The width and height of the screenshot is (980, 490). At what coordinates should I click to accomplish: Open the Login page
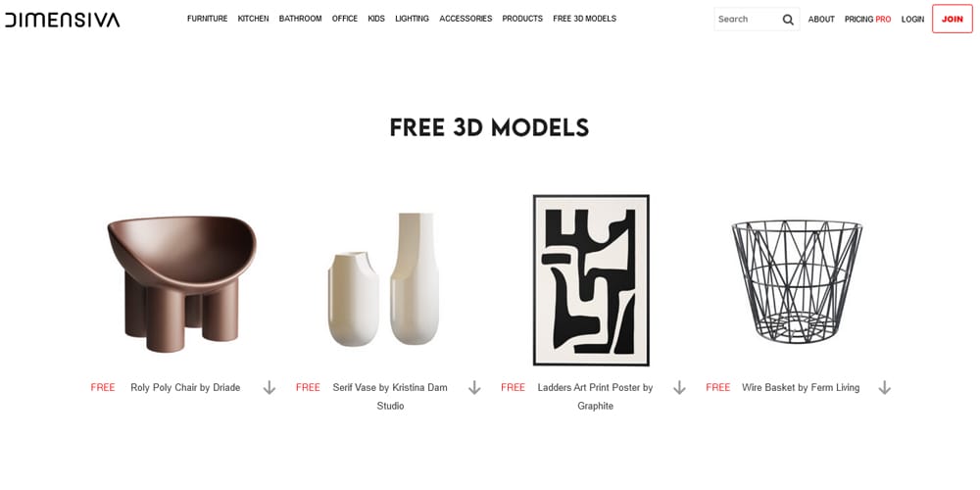click(x=912, y=20)
